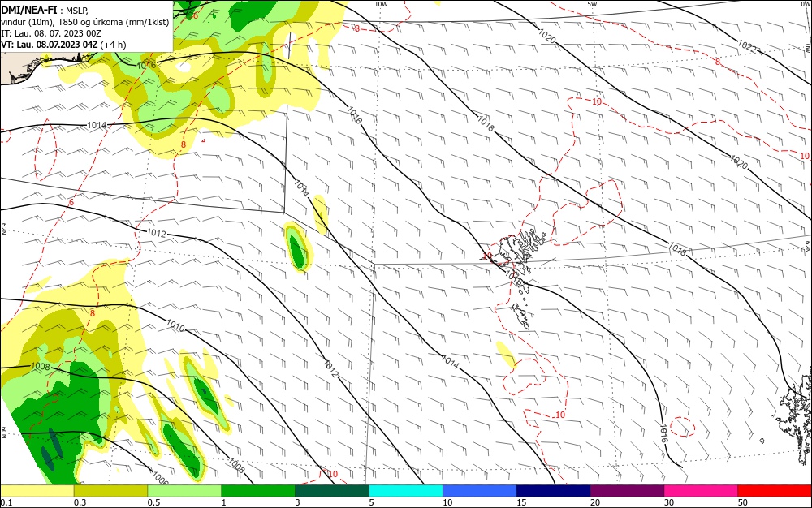The image size is (812, 508).
Task: Pick the cyan 5–10 legend swatch
Action: coord(405,491)
